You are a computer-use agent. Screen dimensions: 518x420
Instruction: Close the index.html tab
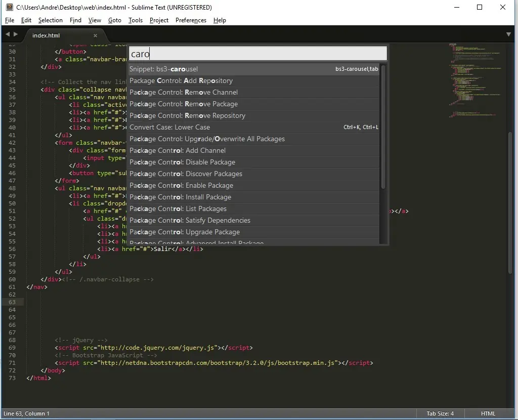(x=95, y=35)
